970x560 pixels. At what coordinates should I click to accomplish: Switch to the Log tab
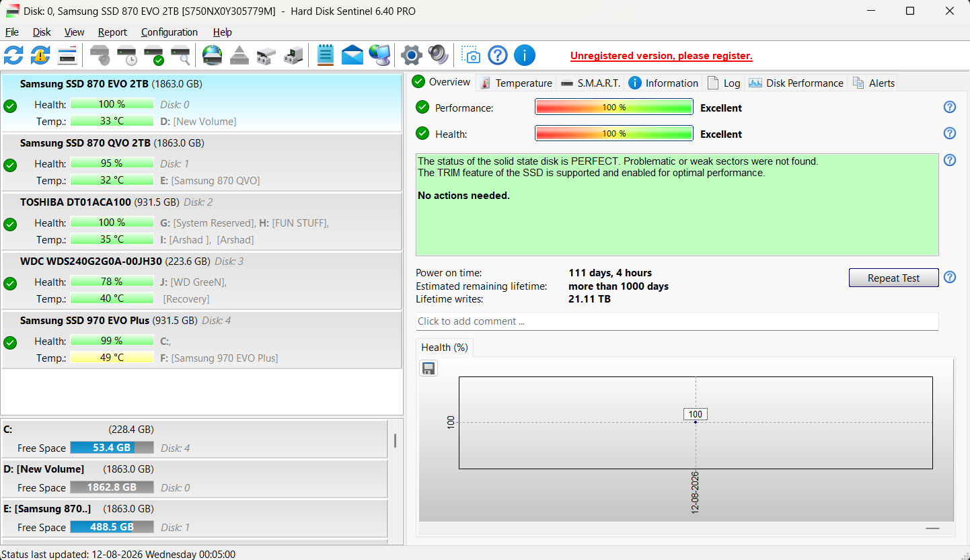[724, 83]
